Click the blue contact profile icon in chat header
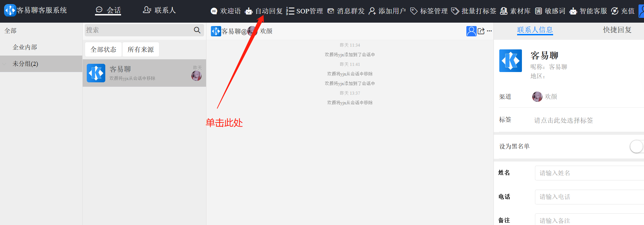This screenshot has height=225, width=644. (472, 31)
